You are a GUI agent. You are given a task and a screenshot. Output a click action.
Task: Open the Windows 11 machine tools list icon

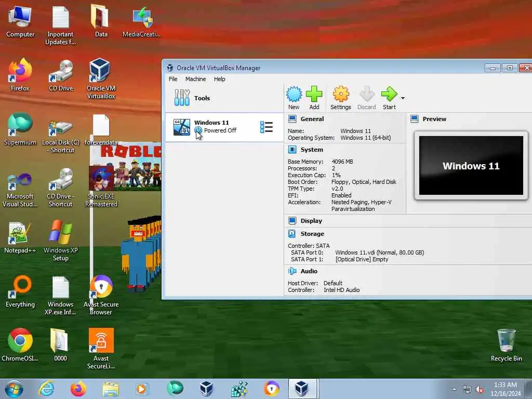coord(267,127)
